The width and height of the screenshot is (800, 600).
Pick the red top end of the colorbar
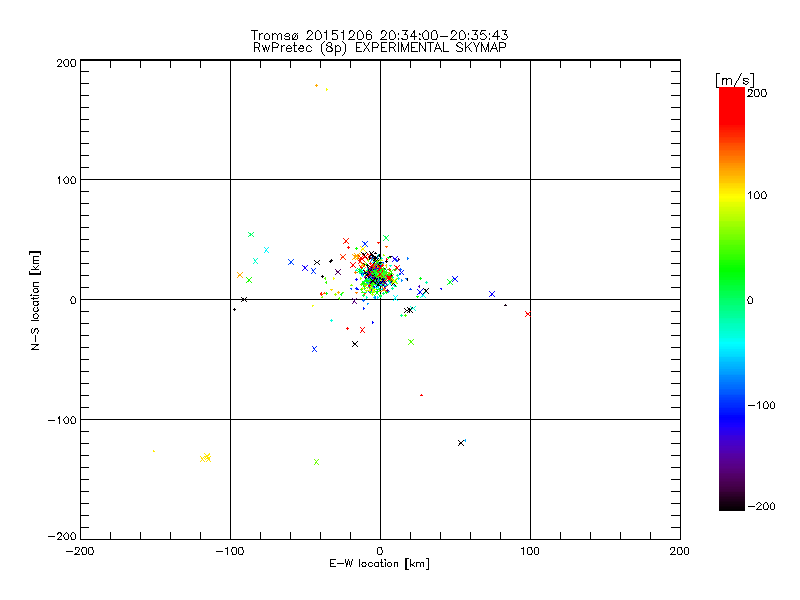pos(731,93)
